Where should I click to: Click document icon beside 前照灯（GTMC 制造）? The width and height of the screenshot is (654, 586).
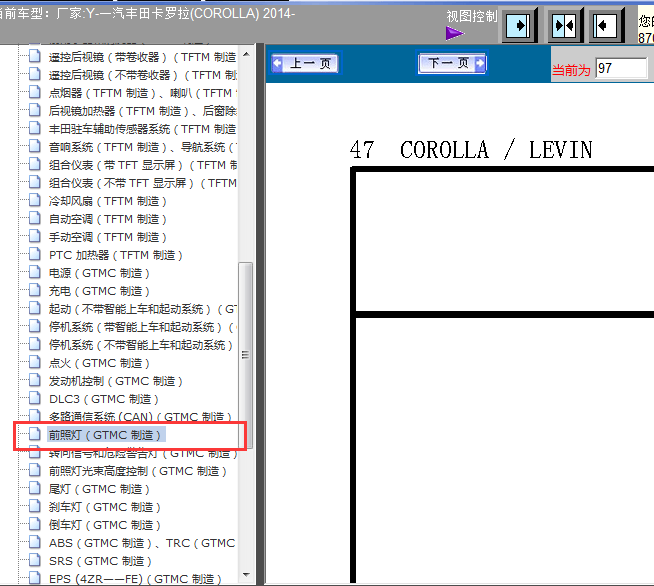(35, 434)
